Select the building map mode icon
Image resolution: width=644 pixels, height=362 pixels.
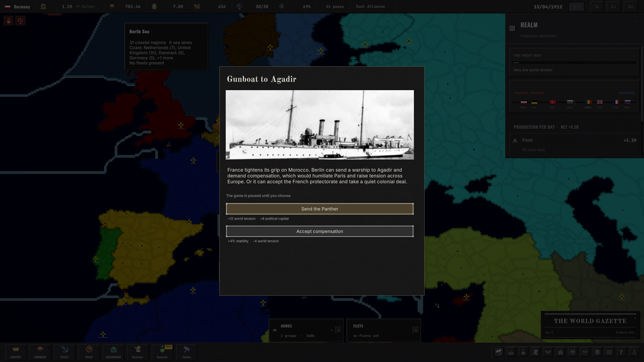pos(511,352)
